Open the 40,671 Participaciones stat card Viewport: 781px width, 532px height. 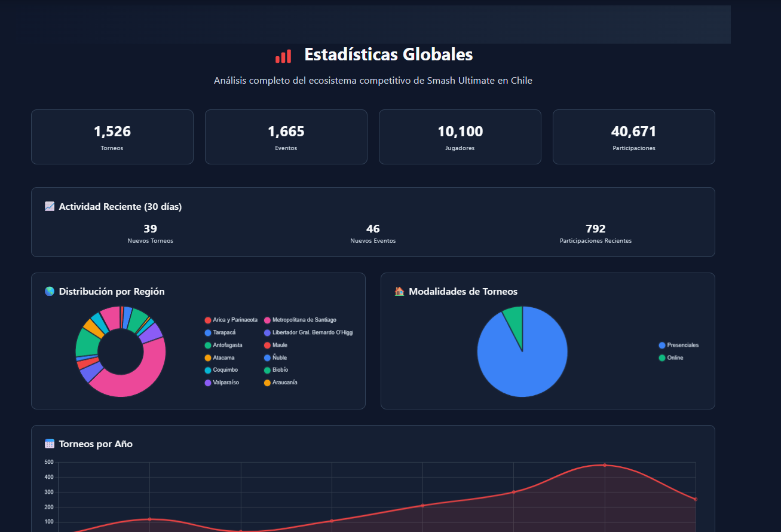pyautogui.click(x=633, y=137)
